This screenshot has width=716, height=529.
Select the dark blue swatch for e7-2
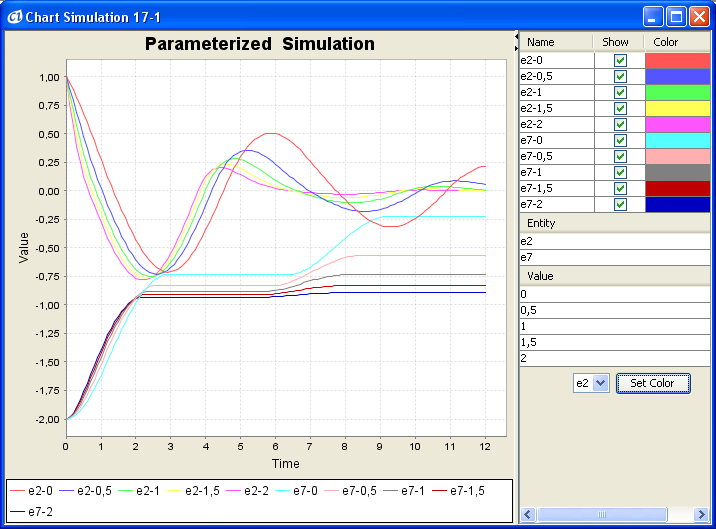coord(678,204)
